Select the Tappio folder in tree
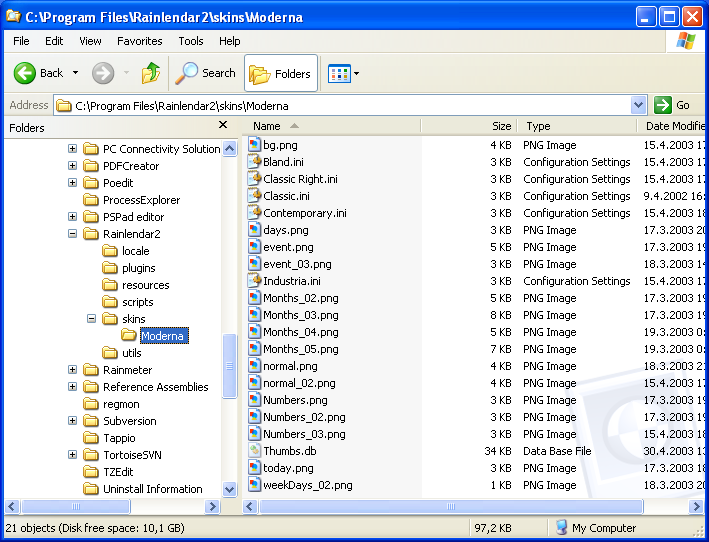 [x=109, y=438]
